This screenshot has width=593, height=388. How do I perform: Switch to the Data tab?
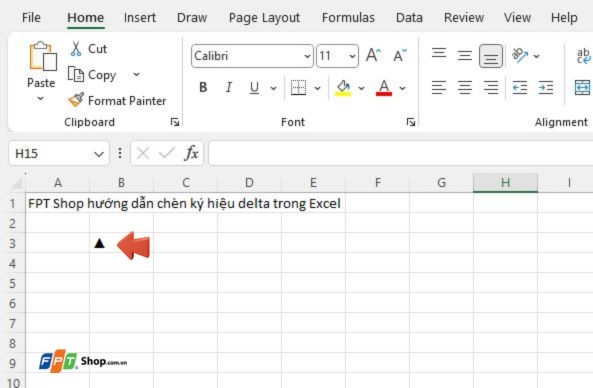tap(409, 17)
